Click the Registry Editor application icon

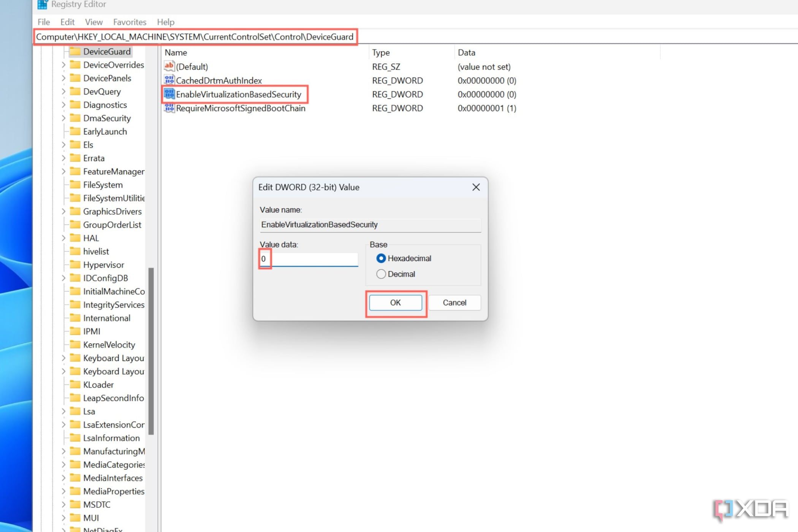(x=42, y=5)
